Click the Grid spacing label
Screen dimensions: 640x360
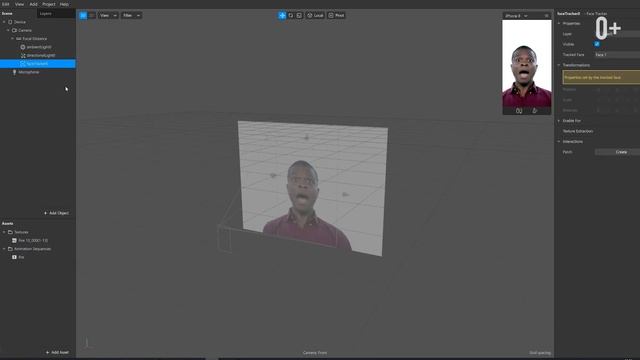point(540,353)
